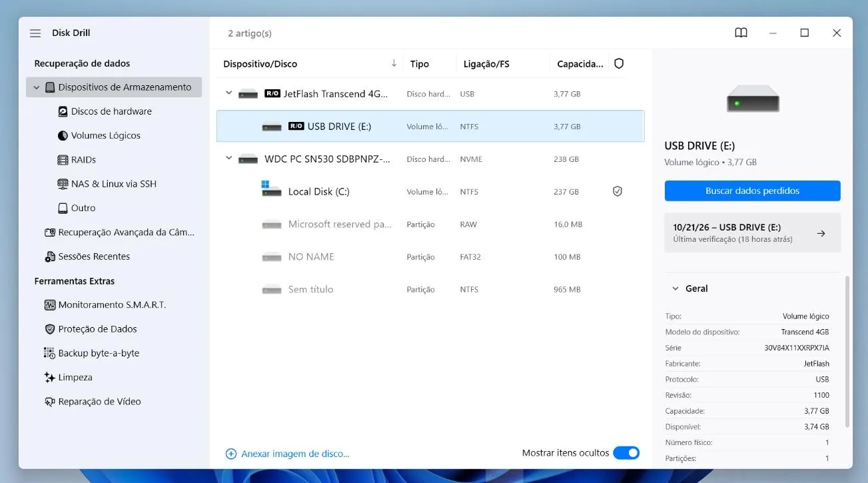This screenshot has height=483, width=868.
Task: Collapse WDC PC SN530 disk row
Action: [229, 159]
